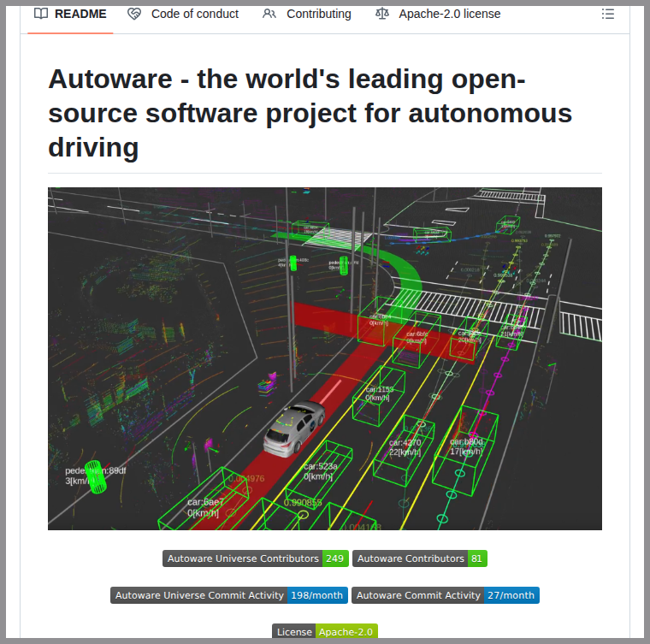Image resolution: width=650 pixels, height=644 pixels.
Task: Open Autoware Commit Activity 27/month badge
Action: coord(446,595)
